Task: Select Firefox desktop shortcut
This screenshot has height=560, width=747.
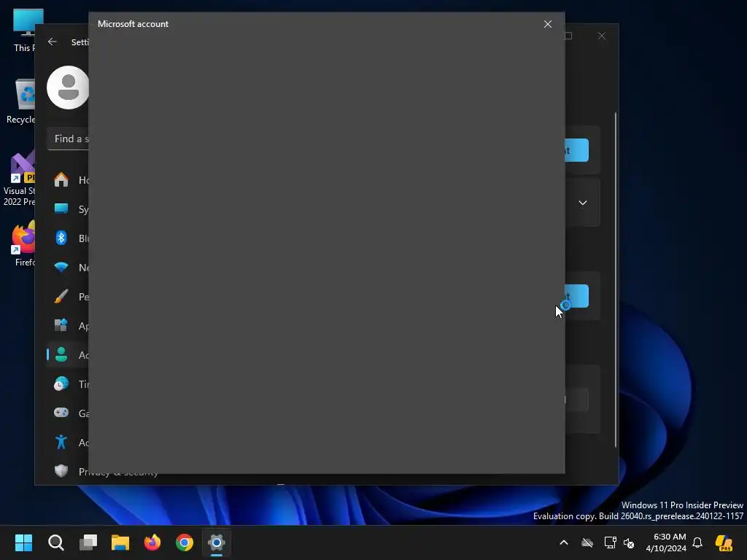Action: 24,244
